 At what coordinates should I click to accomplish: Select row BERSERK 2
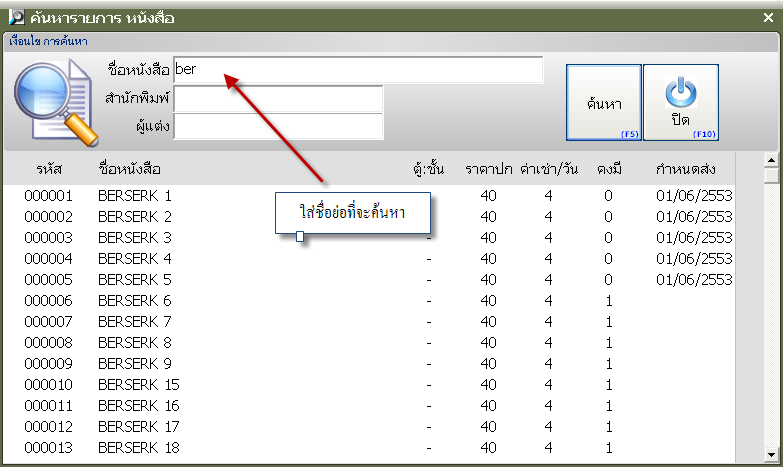pos(369,217)
